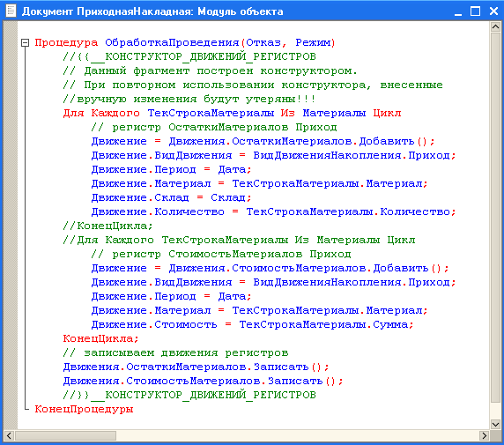
Task: Click the line Движения.СтоимостьМатериалов.Добавить()
Action: [270, 269]
